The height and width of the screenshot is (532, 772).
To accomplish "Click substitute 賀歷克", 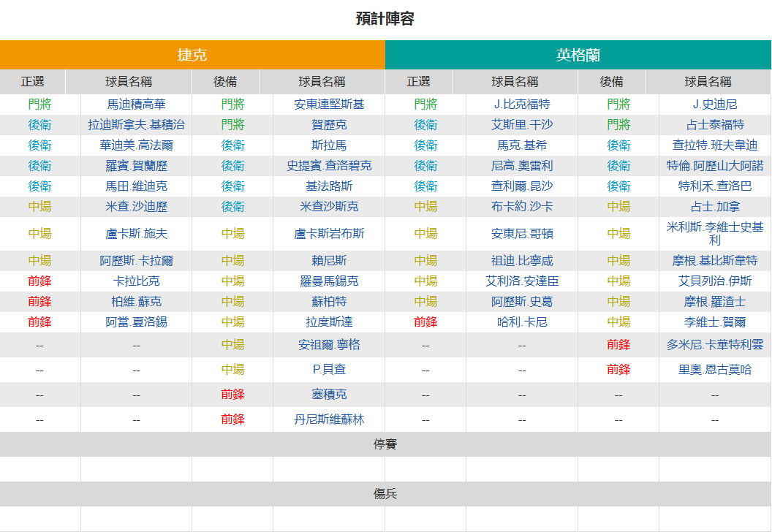I will point(330,125).
